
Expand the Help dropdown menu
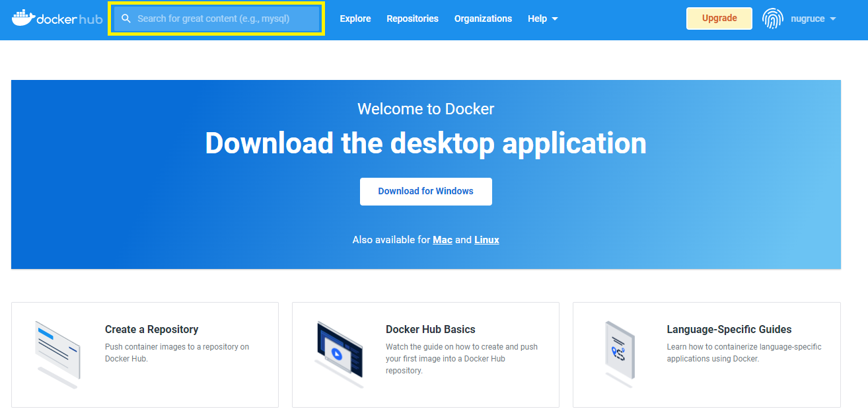tap(543, 19)
